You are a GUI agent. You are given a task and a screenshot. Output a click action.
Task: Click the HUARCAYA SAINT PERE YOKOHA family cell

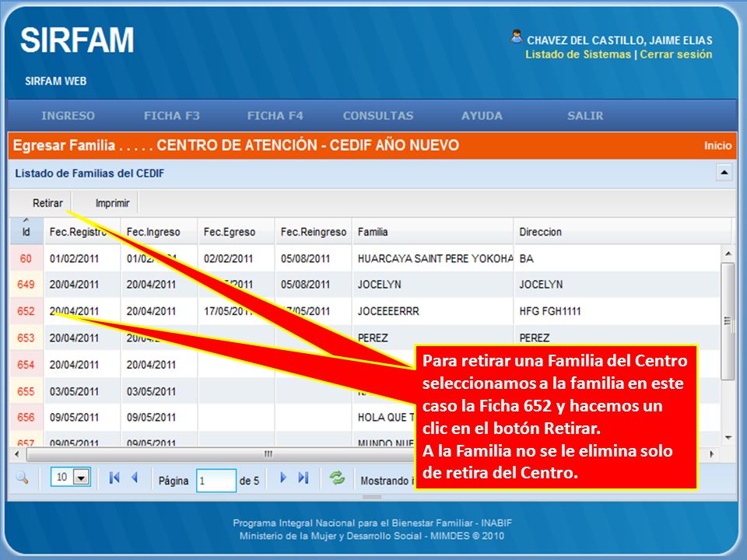point(433,258)
